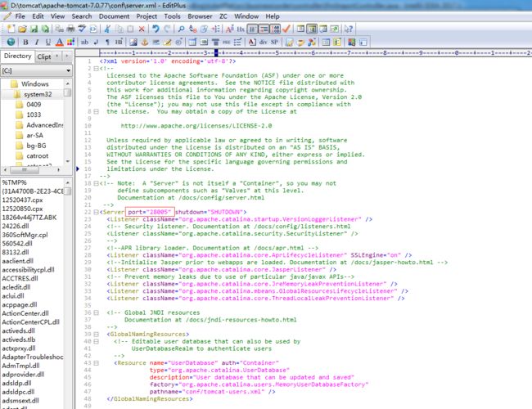
Task: Open the Go to Line icon
Action: pyautogui.click(x=215, y=29)
